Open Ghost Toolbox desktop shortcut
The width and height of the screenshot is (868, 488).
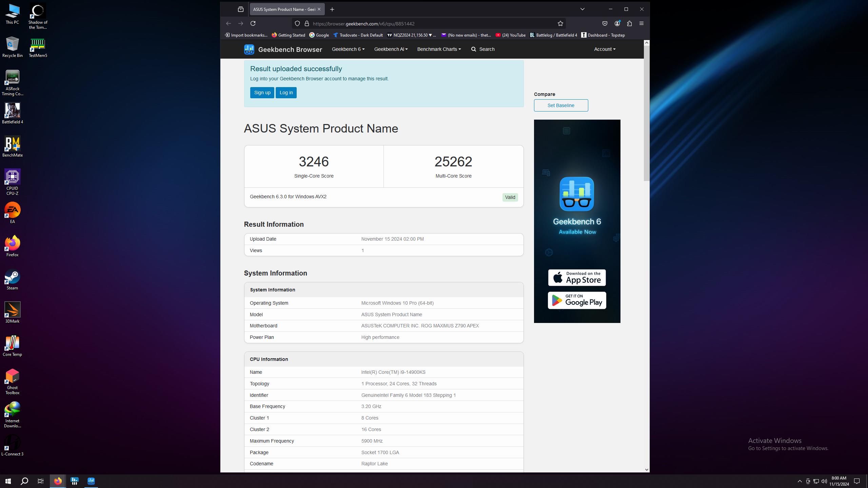click(x=12, y=382)
